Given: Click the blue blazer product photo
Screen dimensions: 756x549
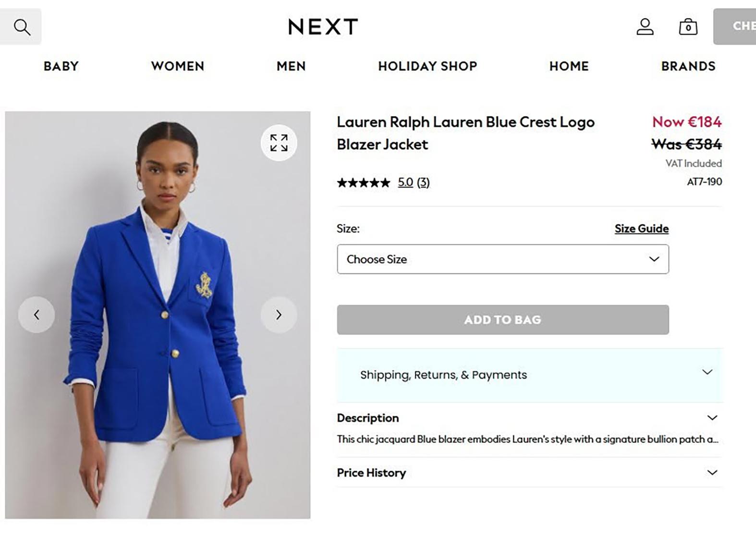Looking at the screenshot, I should tap(158, 315).
